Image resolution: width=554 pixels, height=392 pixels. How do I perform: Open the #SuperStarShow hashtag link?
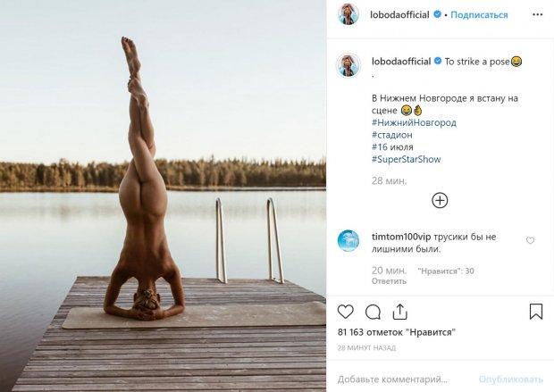click(406, 160)
